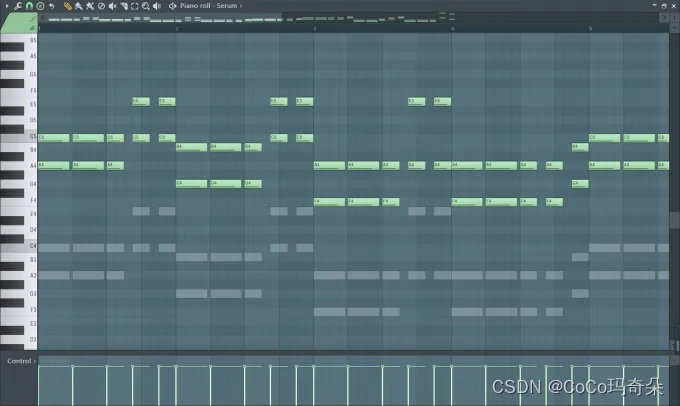Open the wrench Tools menu

[x=18, y=6]
